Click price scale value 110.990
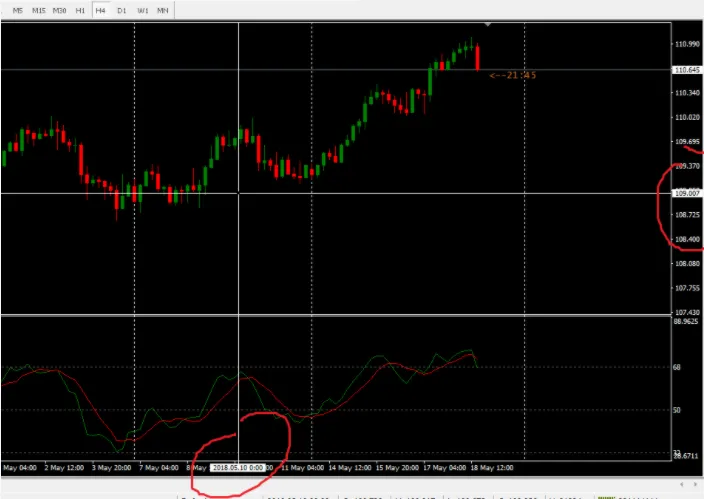Image resolution: width=704 pixels, height=499 pixels. (x=687, y=44)
